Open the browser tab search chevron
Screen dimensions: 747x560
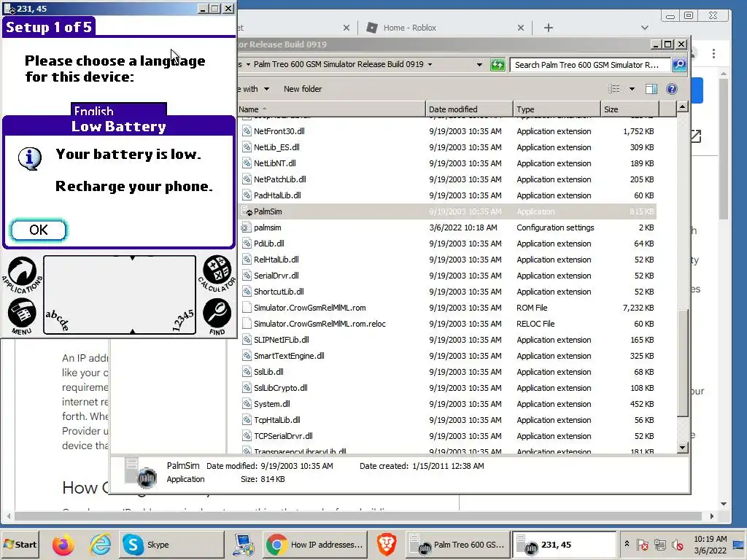[x=645, y=28]
